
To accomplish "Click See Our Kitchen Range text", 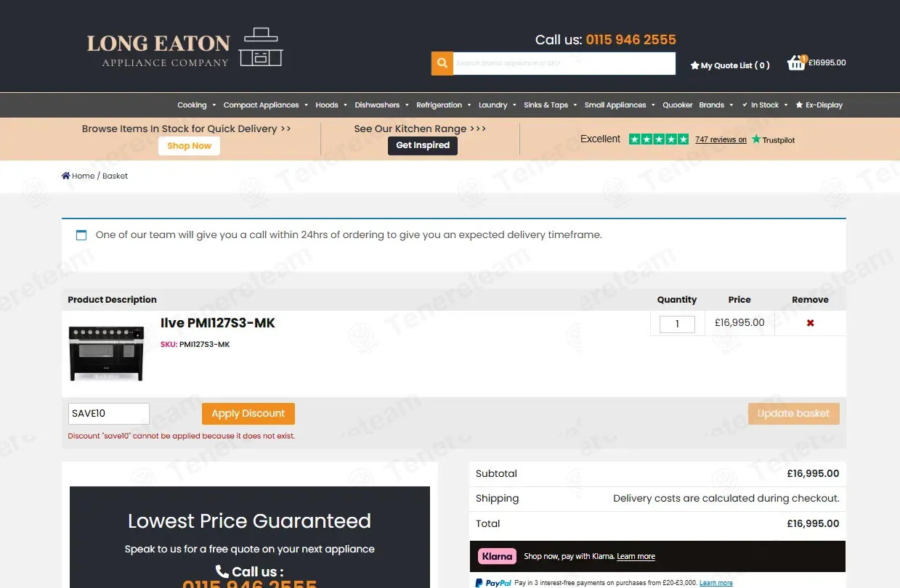I will click(x=420, y=128).
